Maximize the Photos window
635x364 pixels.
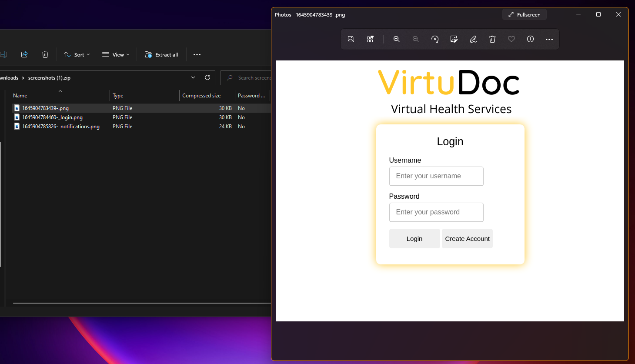(x=598, y=14)
